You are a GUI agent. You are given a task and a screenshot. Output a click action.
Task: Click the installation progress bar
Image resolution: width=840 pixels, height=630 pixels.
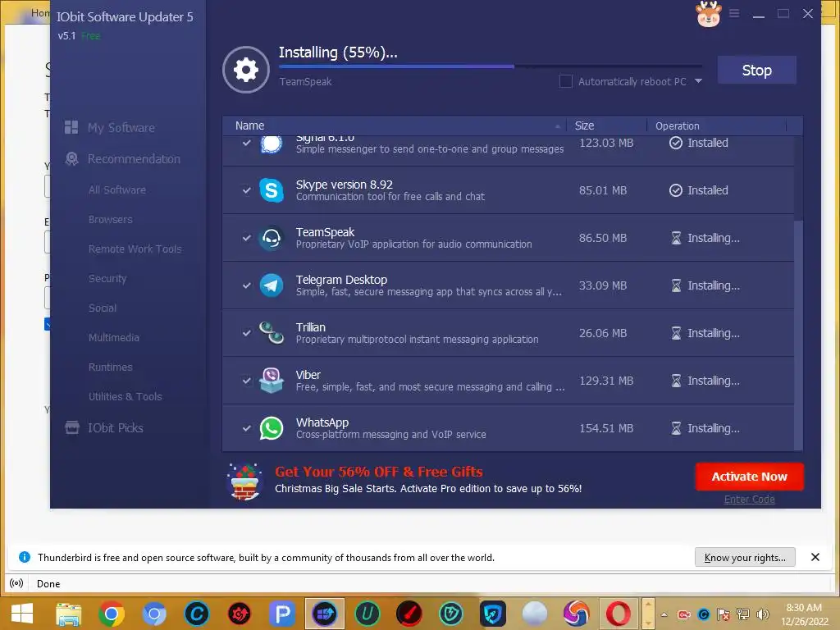click(491, 66)
